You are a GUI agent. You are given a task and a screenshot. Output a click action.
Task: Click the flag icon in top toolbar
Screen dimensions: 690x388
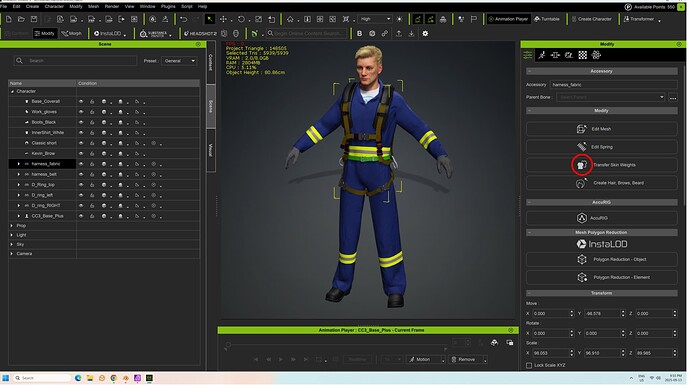[x=474, y=19]
